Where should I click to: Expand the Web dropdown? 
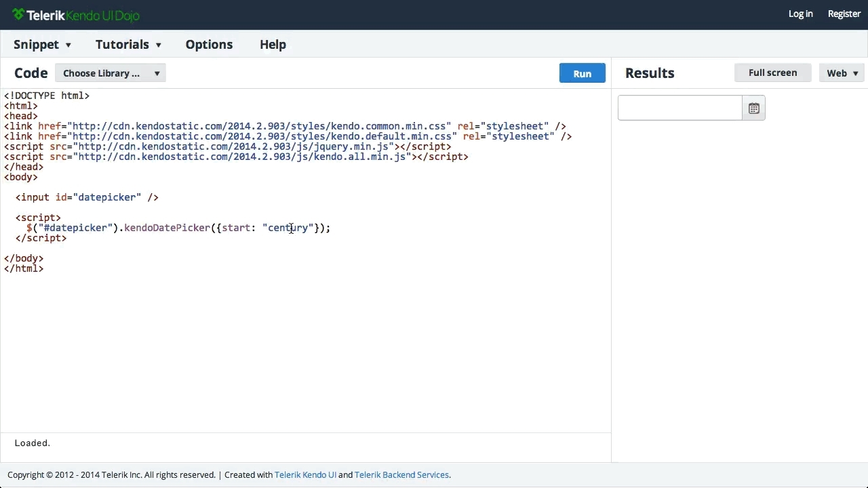click(x=842, y=73)
